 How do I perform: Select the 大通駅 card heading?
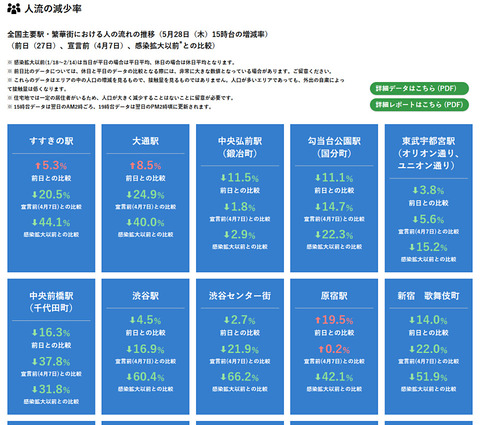(x=146, y=141)
